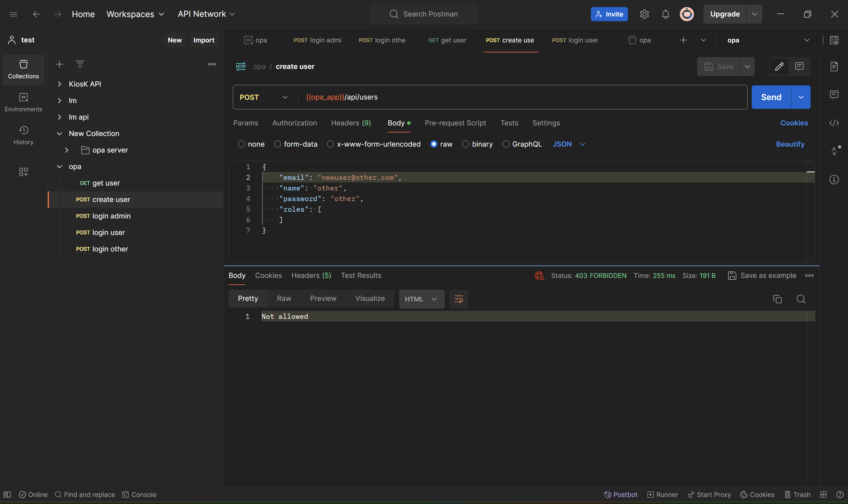
Task: Open the Test Results response tab
Action: click(361, 276)
